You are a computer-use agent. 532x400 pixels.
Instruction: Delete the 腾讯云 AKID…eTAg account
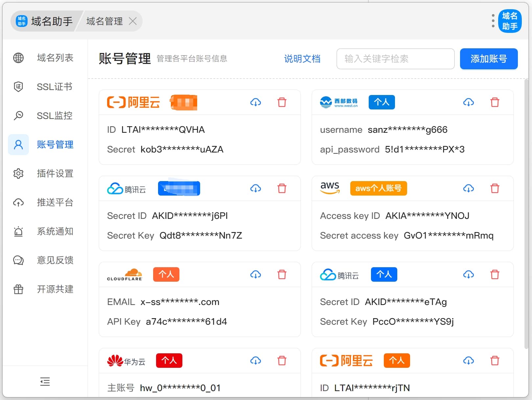coord(495,274)
